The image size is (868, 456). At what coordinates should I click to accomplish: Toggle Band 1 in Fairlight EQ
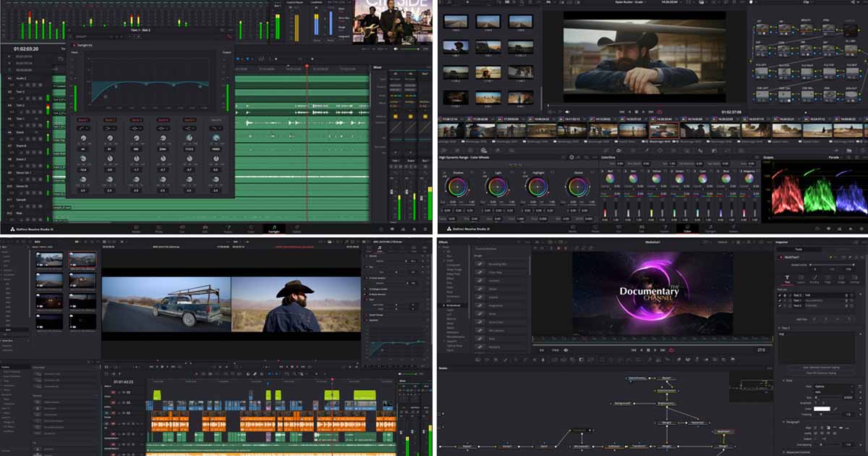coord(83,120)
